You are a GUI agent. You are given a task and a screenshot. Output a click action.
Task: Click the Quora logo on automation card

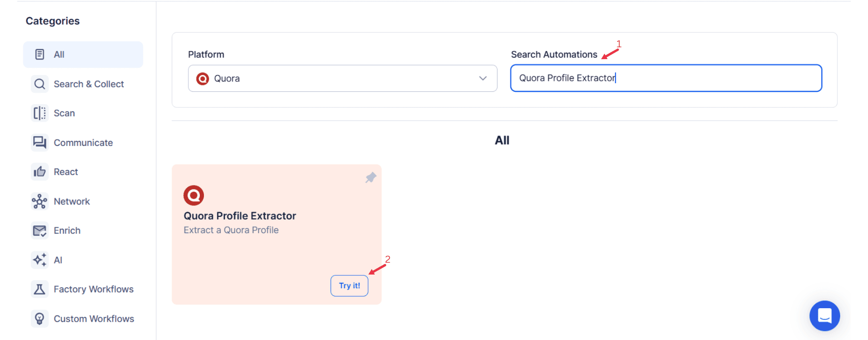pyautogui.click(x=194, y=195)
